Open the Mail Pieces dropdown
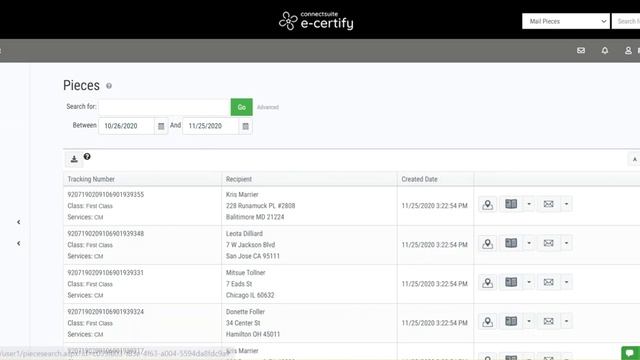640x360 pixels. coord(566,21)
